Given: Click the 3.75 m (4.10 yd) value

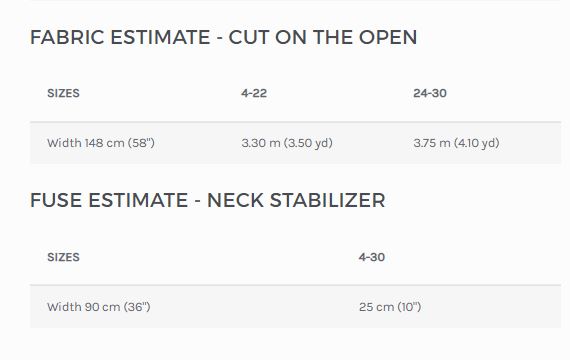Looking at the screenshot, I should click(456, 143).
